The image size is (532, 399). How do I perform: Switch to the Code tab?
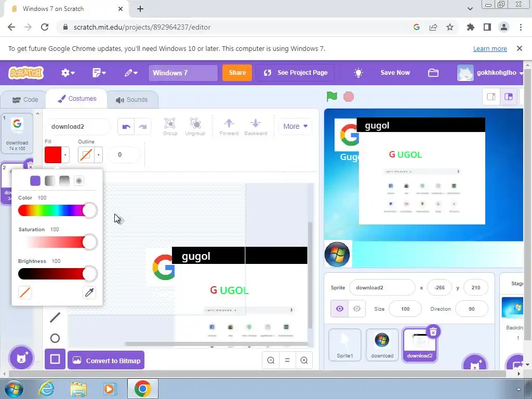25,100
